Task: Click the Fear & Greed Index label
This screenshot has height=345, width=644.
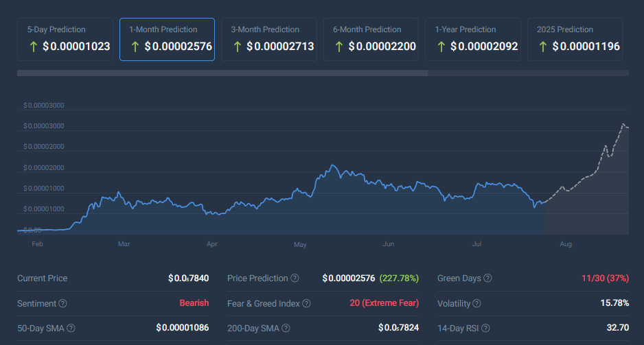Action: click(x=264, y=303)
